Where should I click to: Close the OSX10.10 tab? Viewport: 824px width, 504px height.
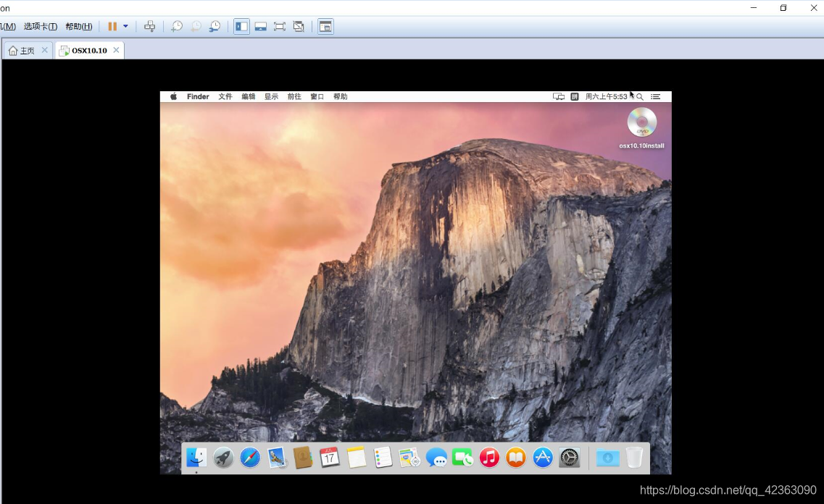pyautogui.click(x=116, y=50)
